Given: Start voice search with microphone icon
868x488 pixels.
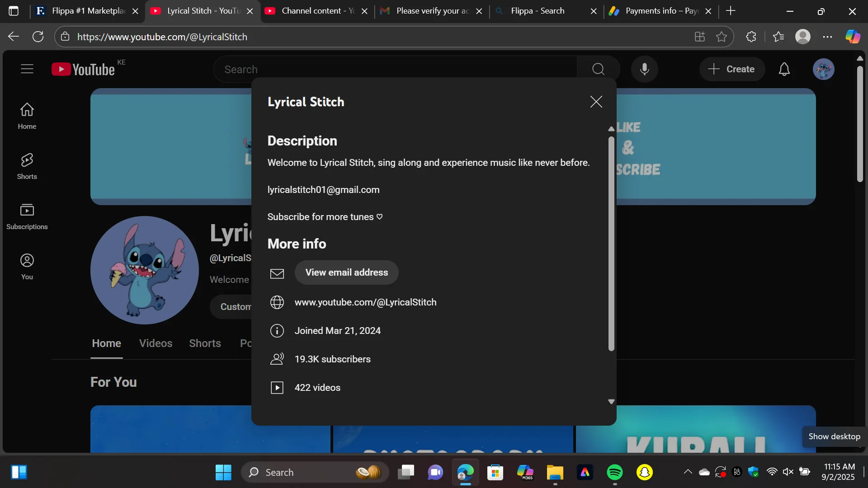Looking at the screenshot, I should (x=645, y=69).
